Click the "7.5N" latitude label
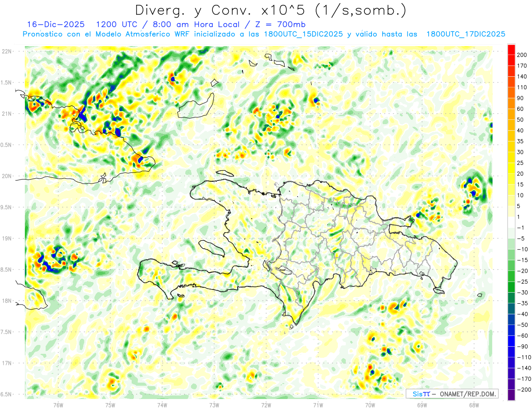The image size is (532, 411). click(7, 332)
